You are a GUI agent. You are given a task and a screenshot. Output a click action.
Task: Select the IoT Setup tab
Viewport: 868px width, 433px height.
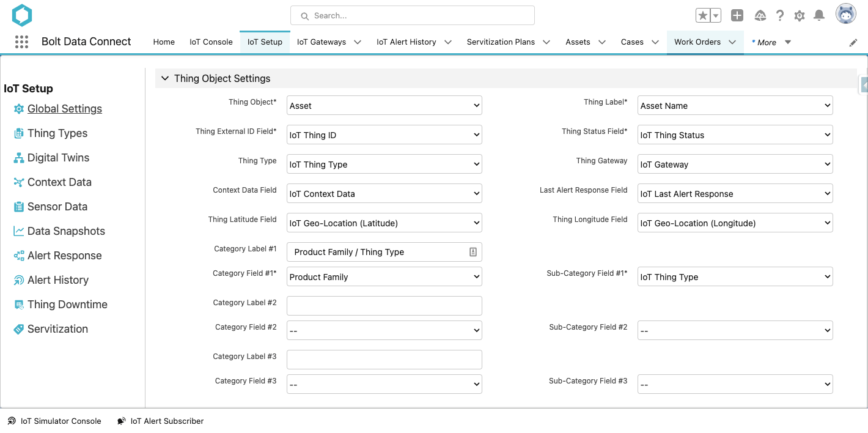coord(265,42)
